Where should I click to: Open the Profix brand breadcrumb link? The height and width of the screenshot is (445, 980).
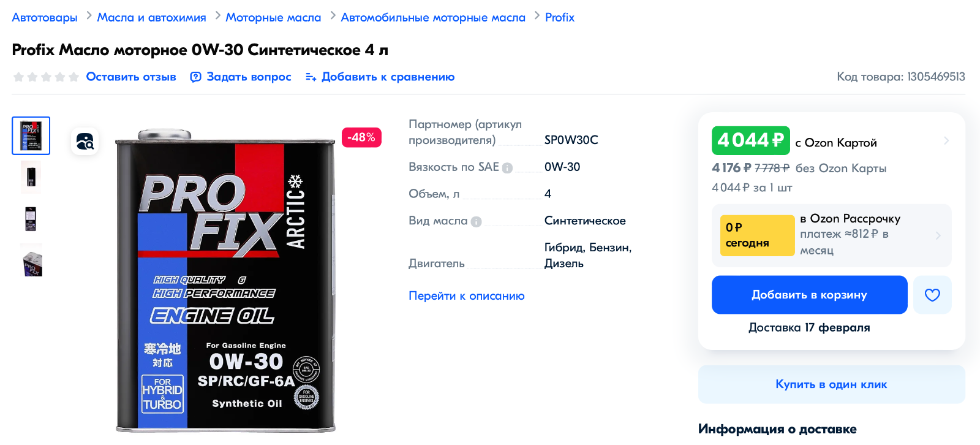tap(560, 18)
